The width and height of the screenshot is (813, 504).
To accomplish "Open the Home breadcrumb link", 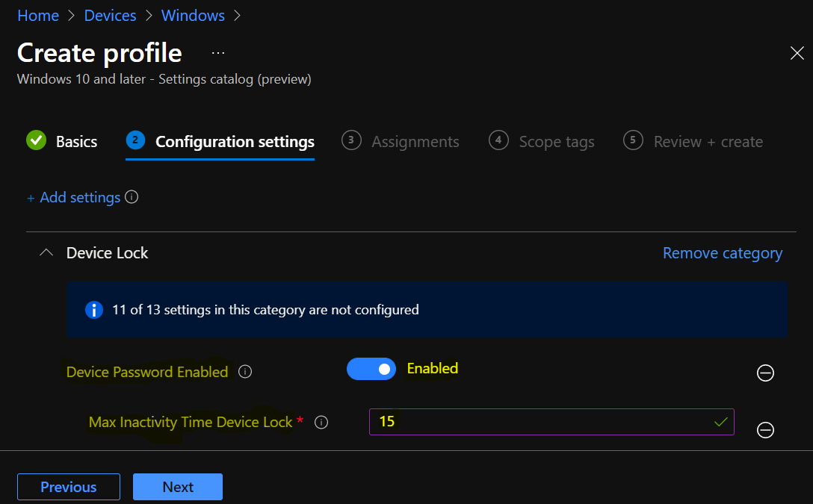I will tap(38, 16).
